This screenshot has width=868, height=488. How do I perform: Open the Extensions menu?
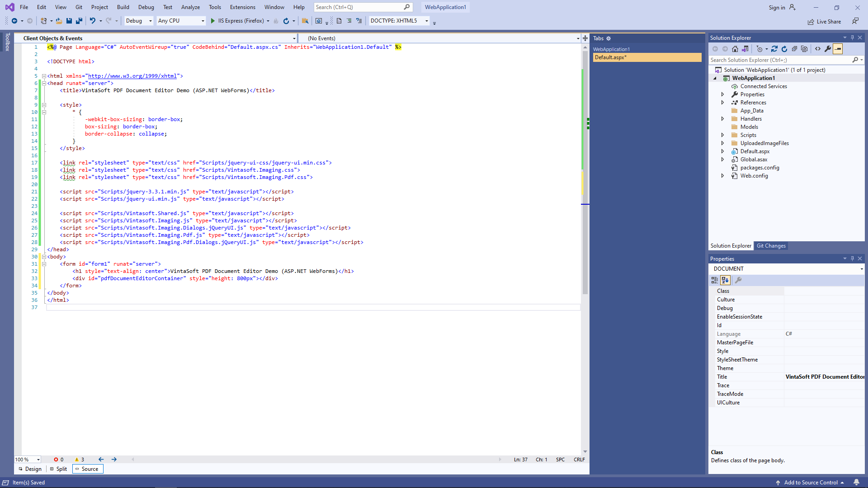tap(242, 7)
